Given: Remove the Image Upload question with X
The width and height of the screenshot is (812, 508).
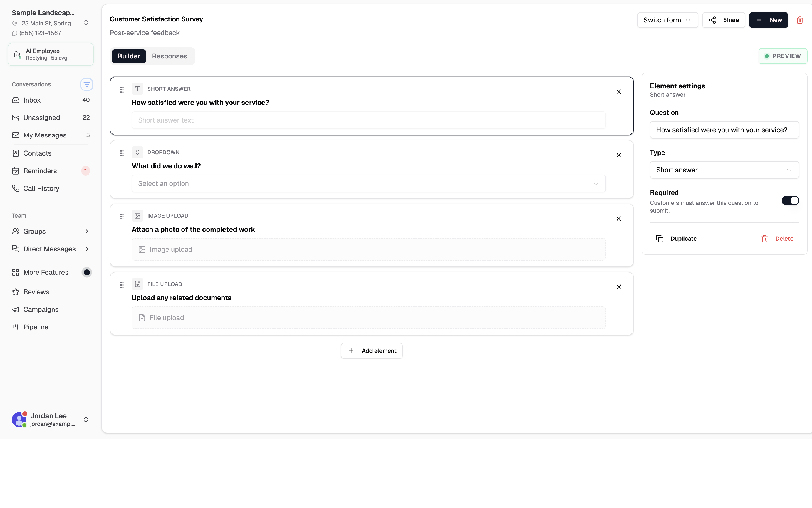Looking at the screenshot, I should pos(618,219).
